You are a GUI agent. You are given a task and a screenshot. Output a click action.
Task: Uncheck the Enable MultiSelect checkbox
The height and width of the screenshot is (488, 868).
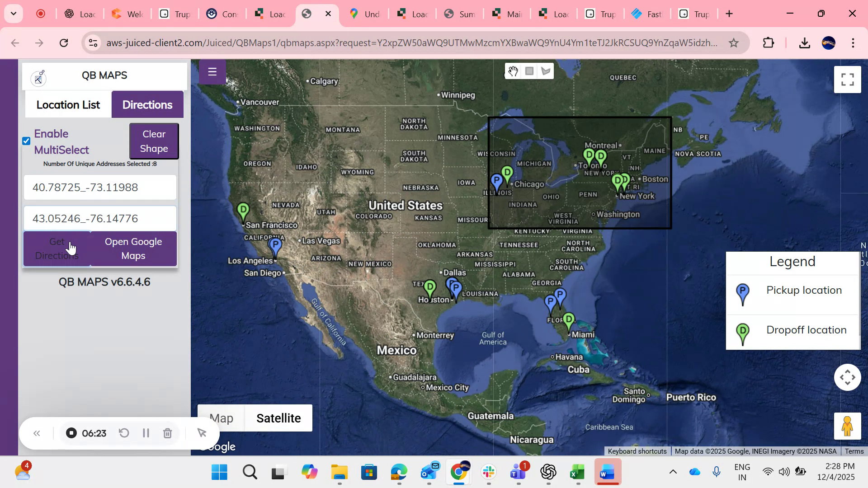[26, 141]
